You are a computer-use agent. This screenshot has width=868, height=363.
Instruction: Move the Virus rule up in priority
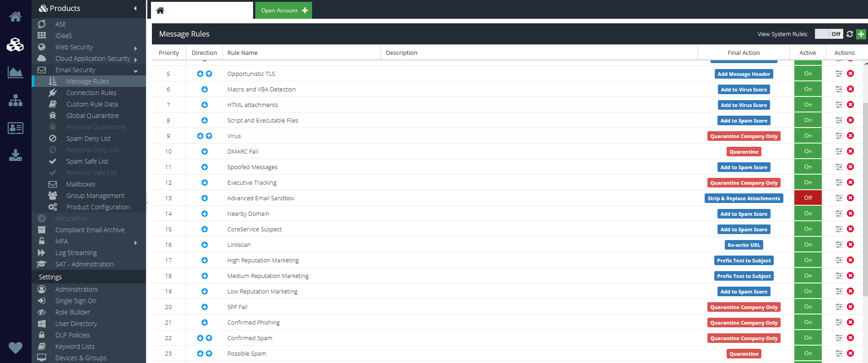tap(209, 136)
